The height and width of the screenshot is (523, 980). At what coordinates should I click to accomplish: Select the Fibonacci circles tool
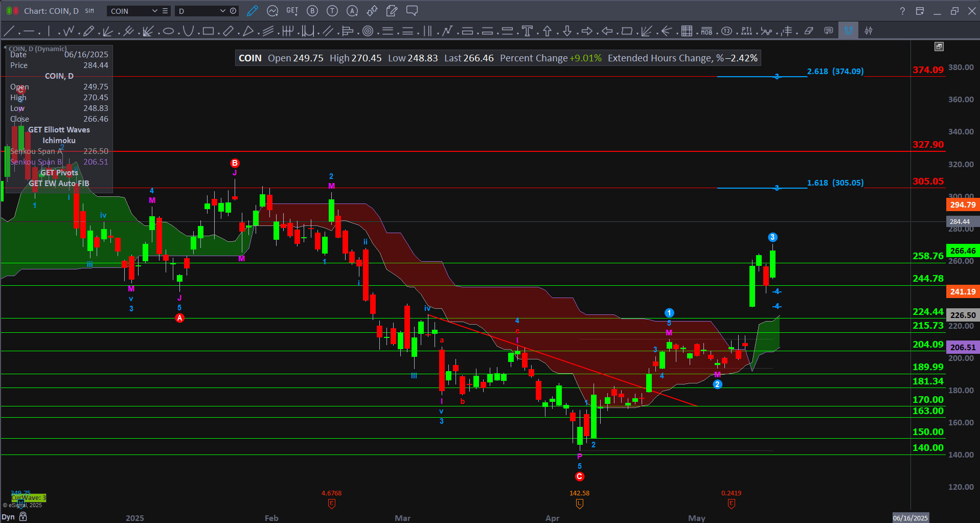tap(368, 31)
